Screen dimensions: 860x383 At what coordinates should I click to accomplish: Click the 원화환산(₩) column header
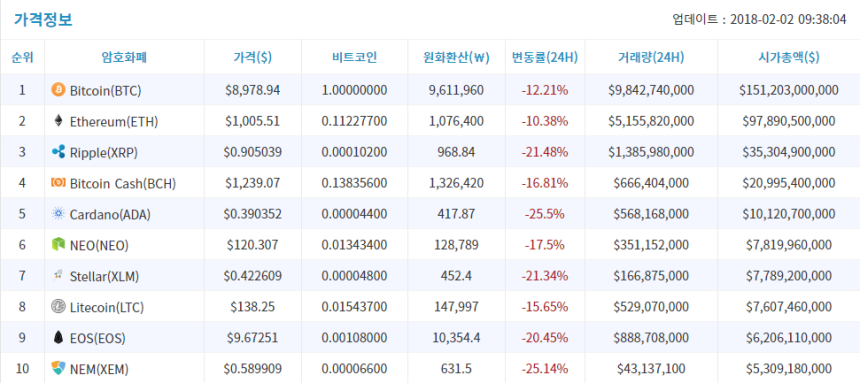456,57
